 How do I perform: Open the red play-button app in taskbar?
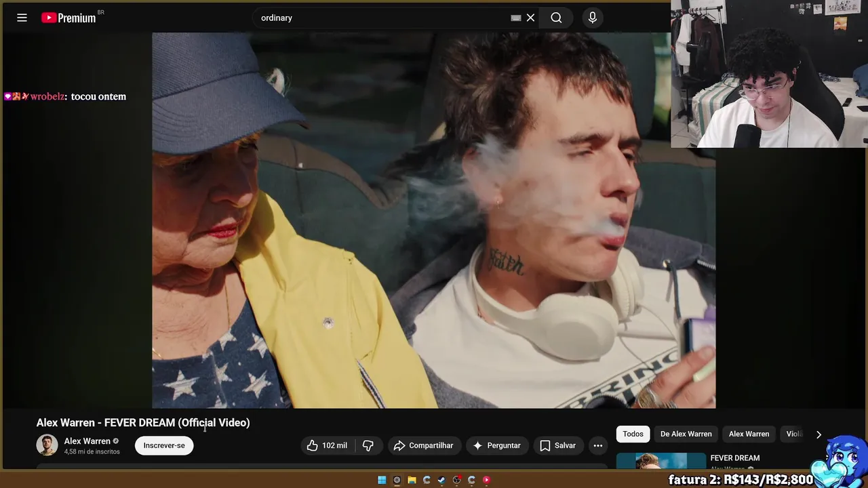coord(486,480)
